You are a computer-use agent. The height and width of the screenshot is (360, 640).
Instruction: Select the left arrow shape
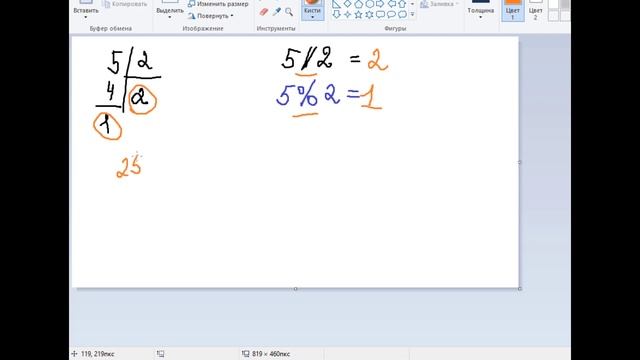[391, 4]
